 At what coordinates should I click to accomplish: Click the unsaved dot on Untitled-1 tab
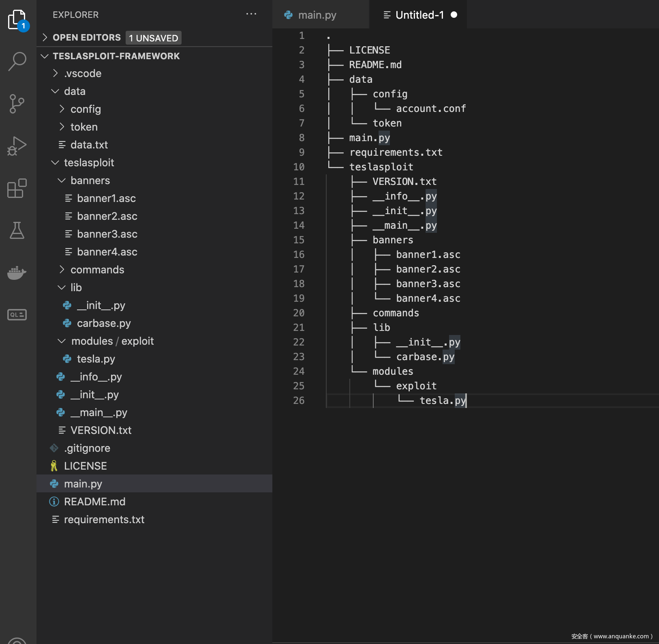[454, 15]
